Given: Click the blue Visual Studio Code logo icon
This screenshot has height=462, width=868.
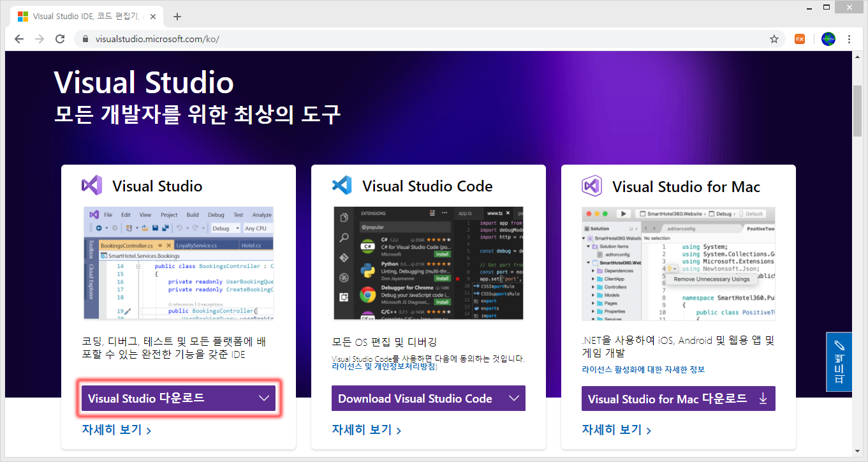Looking at the screenshot, I should pos(342,186).
